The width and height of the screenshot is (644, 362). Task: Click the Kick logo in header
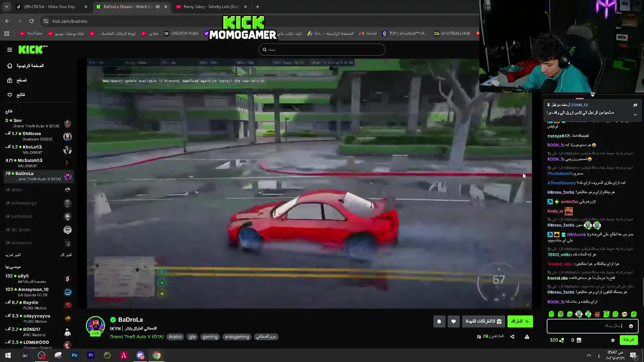coord(33,50)
